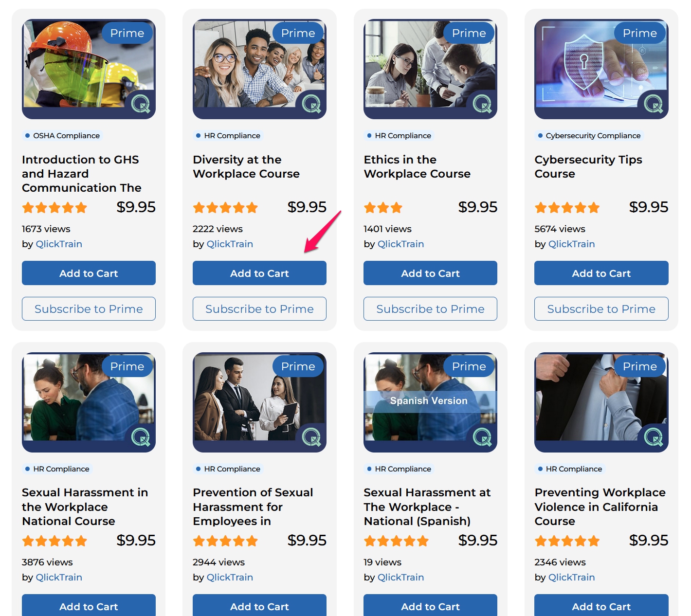This screenshot has height=616, width=691.
Task: Add the National (Spanish) harassment course to cart
Action: pyautogui.click(x=430, y=606)
